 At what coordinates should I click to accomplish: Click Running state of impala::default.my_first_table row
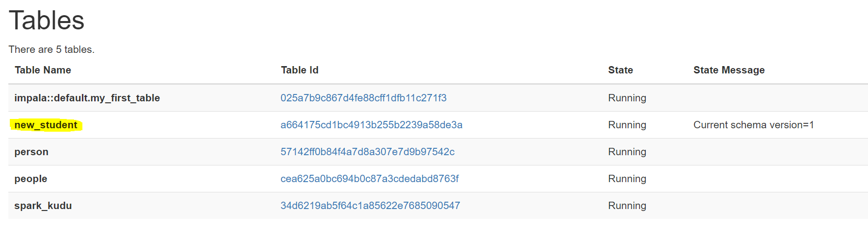point(627,98)
